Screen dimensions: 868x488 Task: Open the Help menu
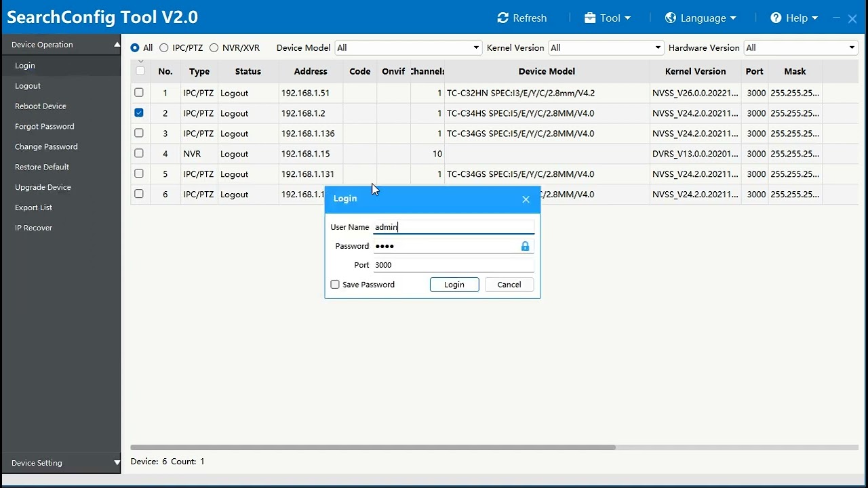[794, 18]
